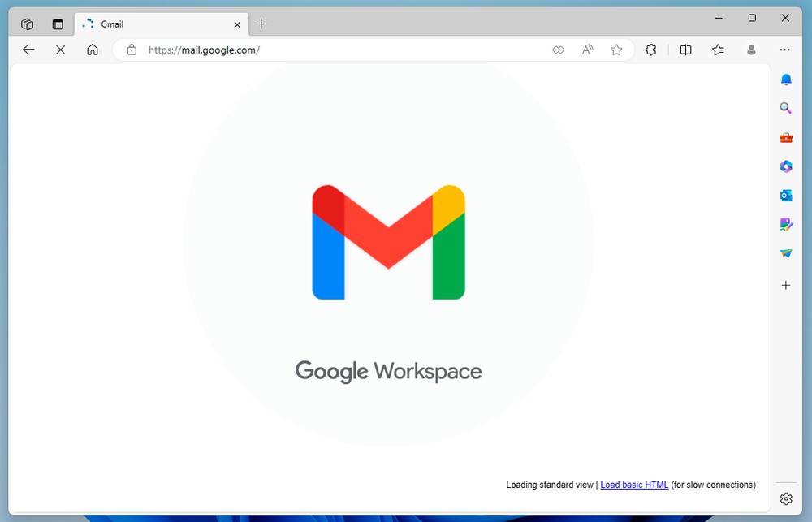
Task: Open Settings and more menu
Action: point(785,50)
